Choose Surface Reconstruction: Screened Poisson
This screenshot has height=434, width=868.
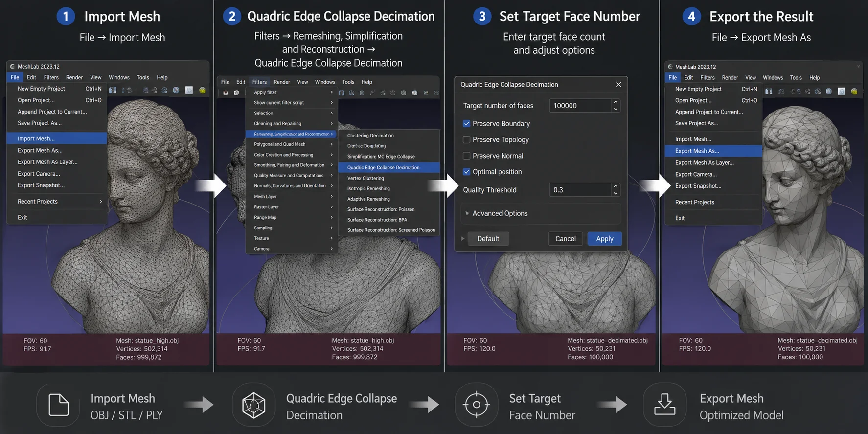tap(389, 230)
